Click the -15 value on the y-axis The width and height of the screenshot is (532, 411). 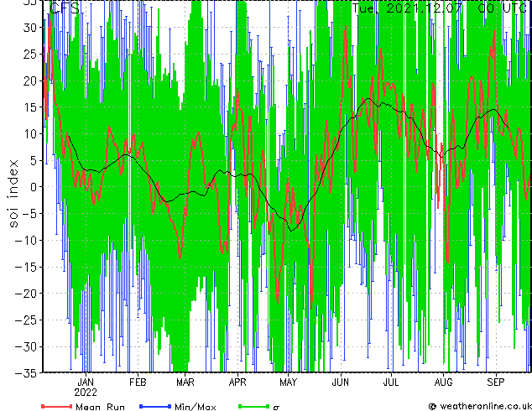pos(25,267)
